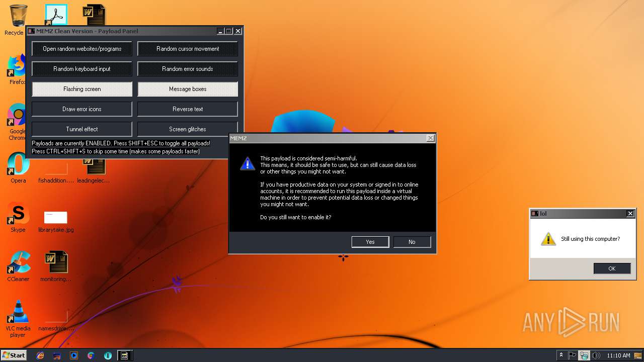Launch Skype from the desktop
The width and height of the screenshot is (644, 362).
pyautogui.click(x=18, y=214)
